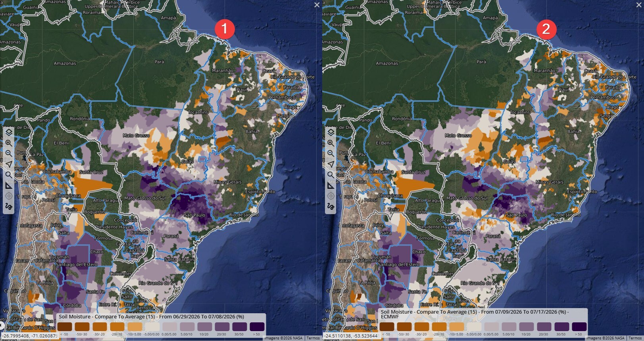Select the measure ruler tool in left map
The image size is (644, 341).
[8, 185]
